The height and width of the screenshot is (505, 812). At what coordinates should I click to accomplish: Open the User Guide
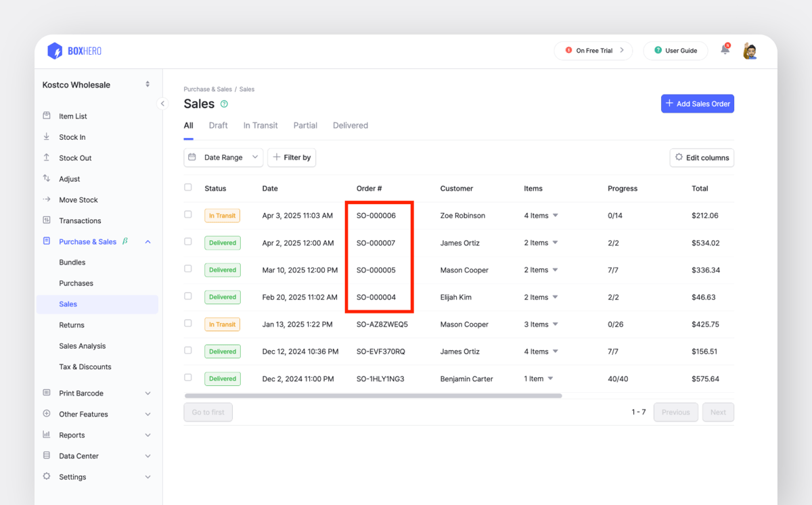[675, 50]
